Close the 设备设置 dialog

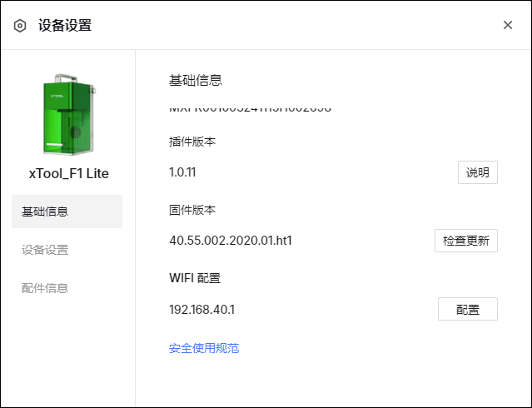point(508,25)
